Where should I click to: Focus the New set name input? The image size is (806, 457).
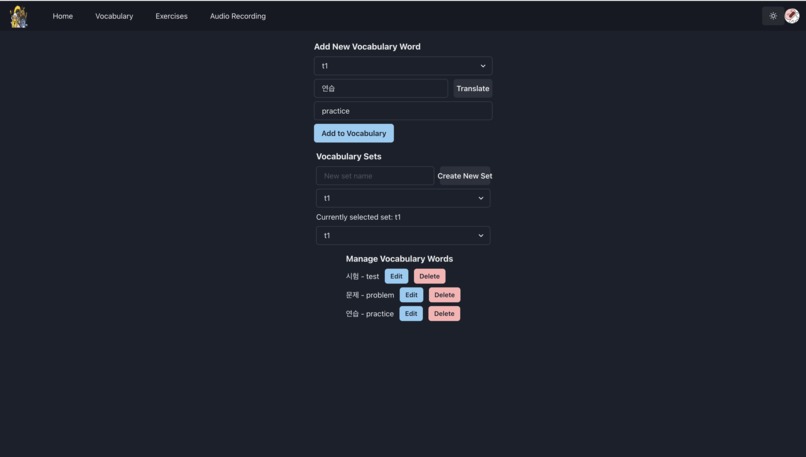pos(375,176)
